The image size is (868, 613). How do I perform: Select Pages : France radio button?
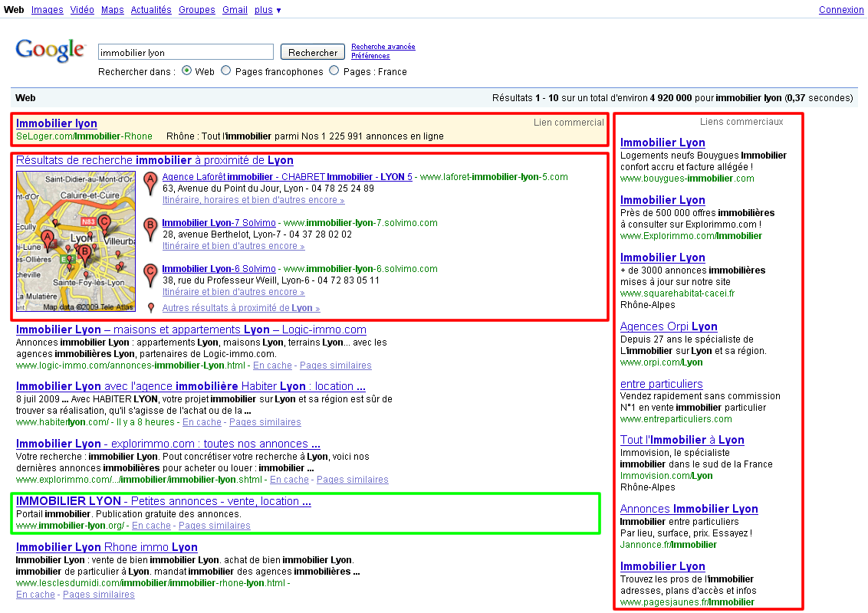point(334,70)
